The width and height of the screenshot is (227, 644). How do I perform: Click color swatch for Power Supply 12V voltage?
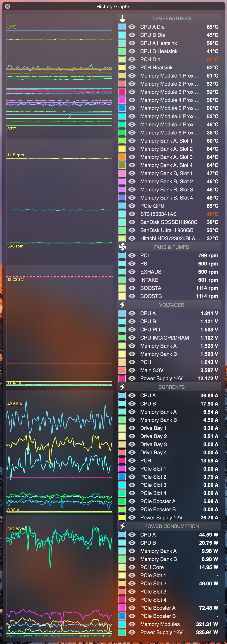click(x=122, y=378)
